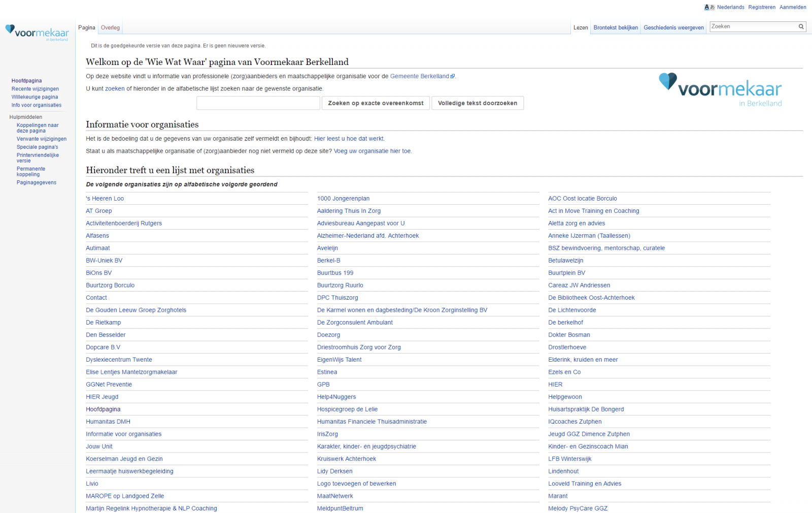Click inside the top Zoeken search field

click(753, 27)
